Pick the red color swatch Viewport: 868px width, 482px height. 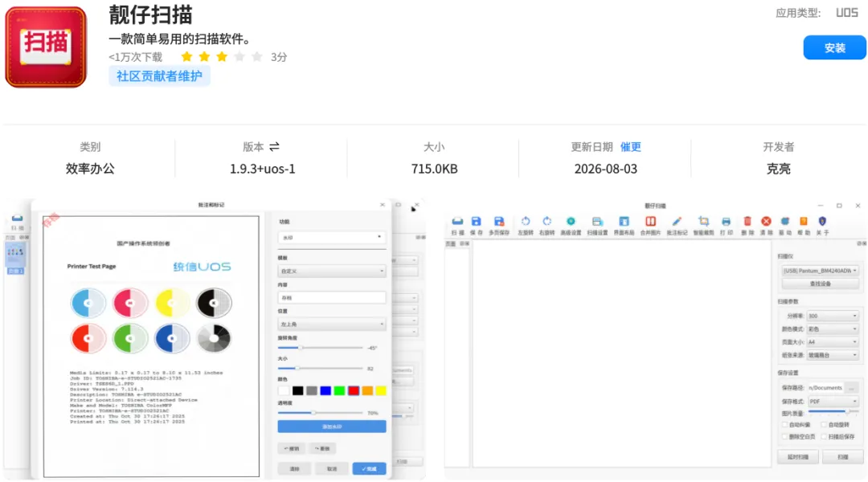(353, 390)
